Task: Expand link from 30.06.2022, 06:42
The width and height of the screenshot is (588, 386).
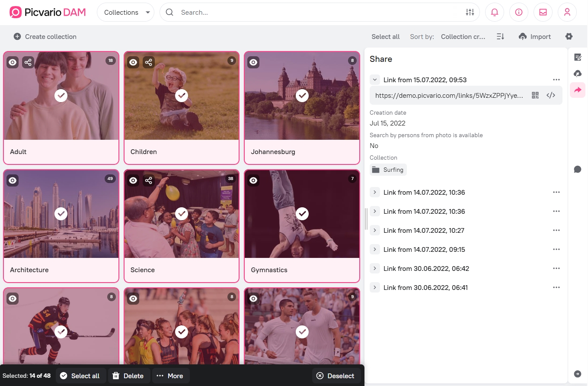Action: point(375,268)
